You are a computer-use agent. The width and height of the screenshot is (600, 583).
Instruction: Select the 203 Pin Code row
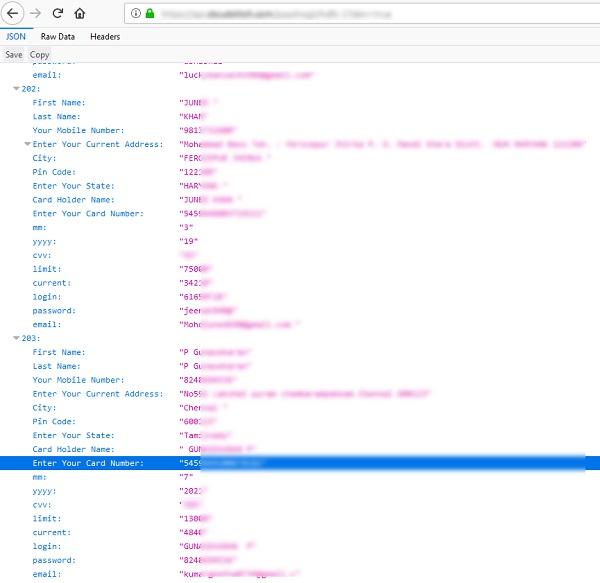(300, 421)
